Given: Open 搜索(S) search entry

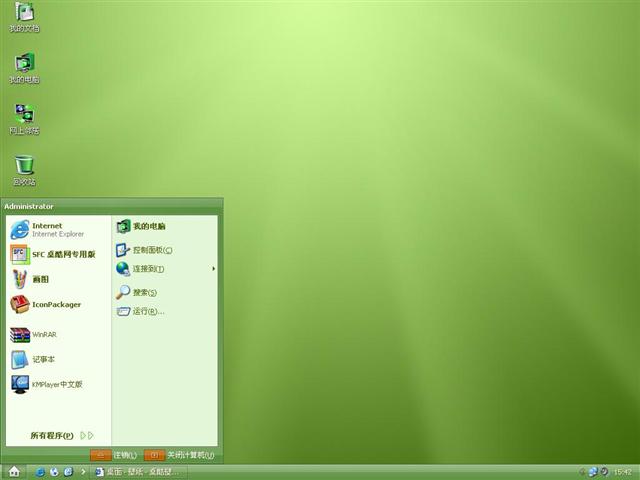Looking at the screenshot, I should point(165,292).
